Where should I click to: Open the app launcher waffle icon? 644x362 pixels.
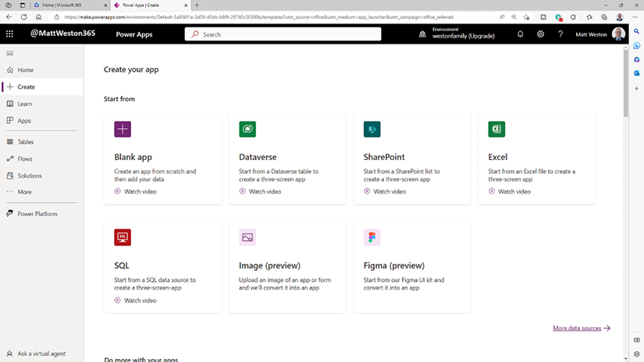click(9, 34)
